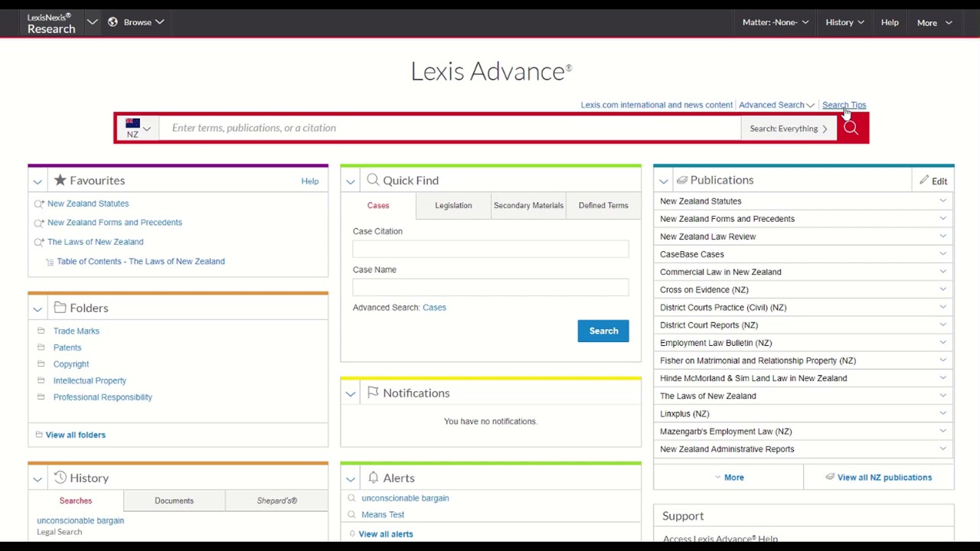
Task: Switch to the Defined Terms tab
Action: 603,205
